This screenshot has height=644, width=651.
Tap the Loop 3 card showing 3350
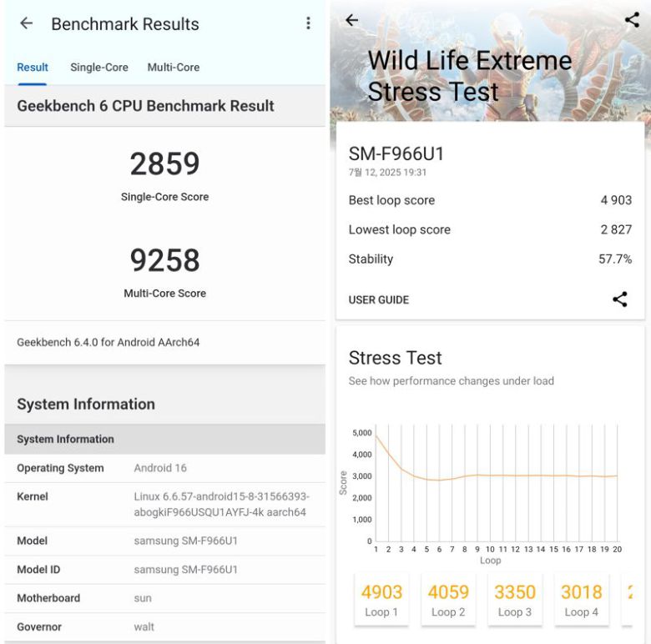pyautogui.click(x=515, y=599)
